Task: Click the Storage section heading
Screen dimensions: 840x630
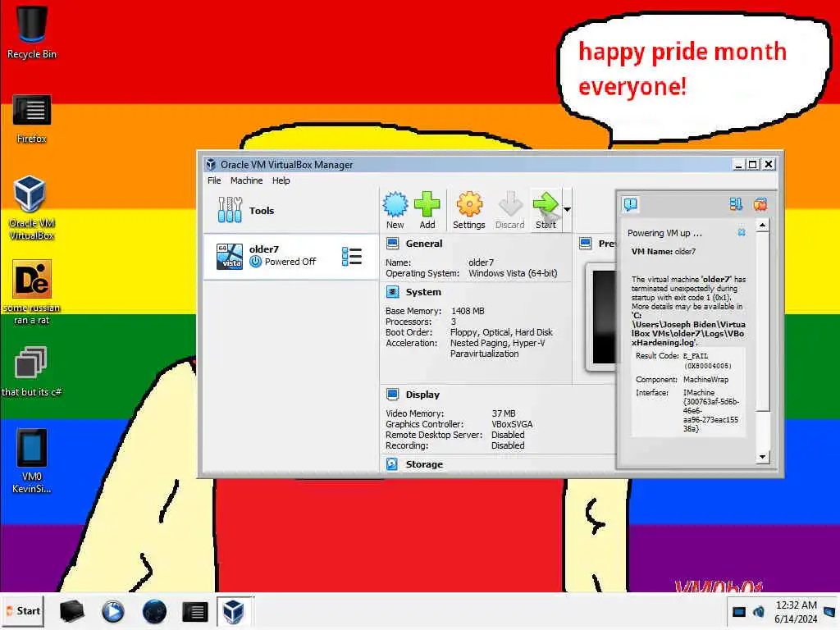Action: (x=424, y=464)
